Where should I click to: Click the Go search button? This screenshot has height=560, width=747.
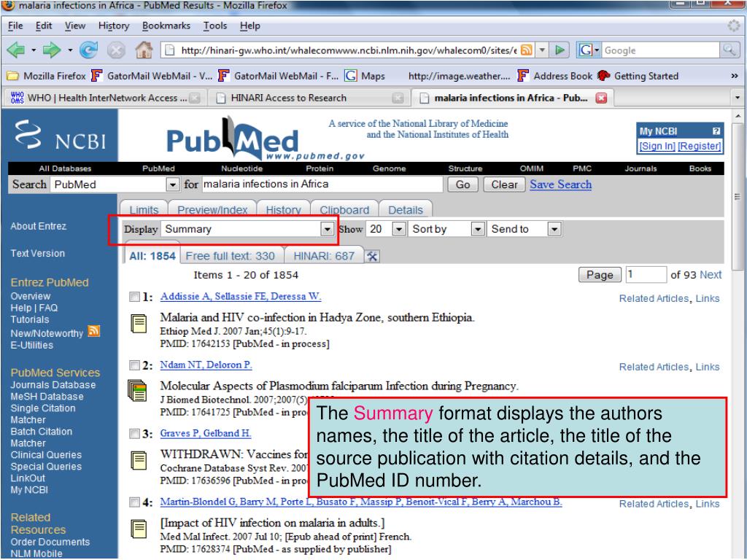click(462, 184)
